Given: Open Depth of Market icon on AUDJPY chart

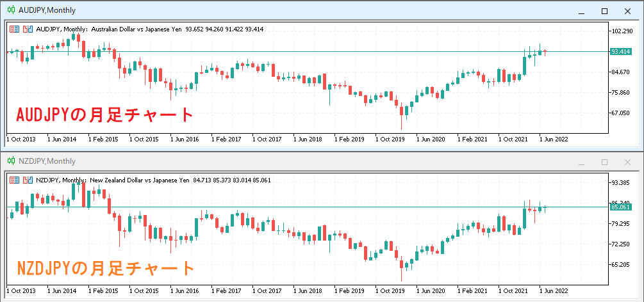Looking at the screenshot, I should pos(28,29).
